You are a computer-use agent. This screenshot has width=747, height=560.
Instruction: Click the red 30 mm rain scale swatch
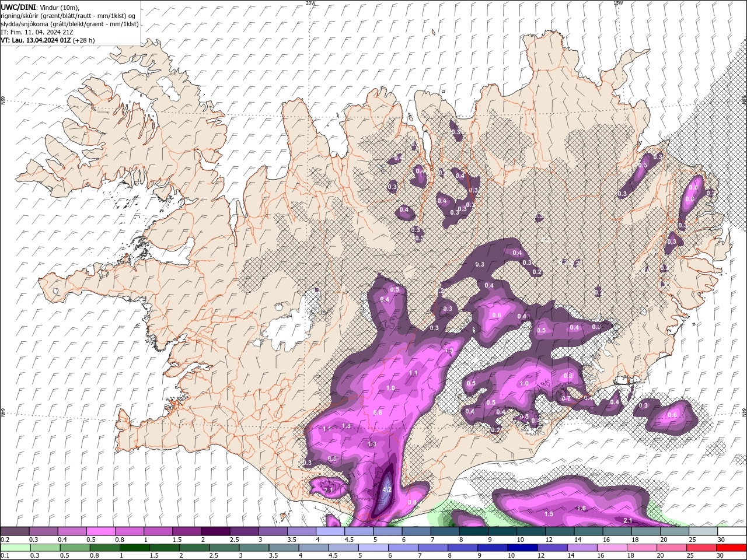731,548
